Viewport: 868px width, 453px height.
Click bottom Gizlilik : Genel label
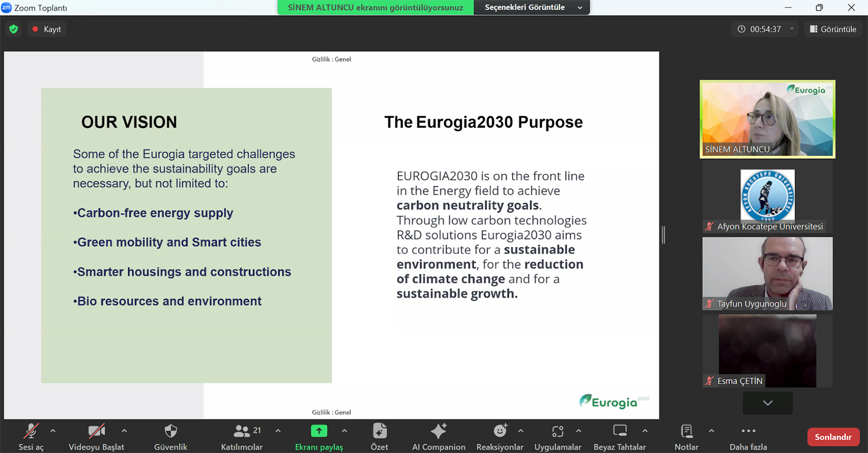pyautogui.click(x=331, y=412)
